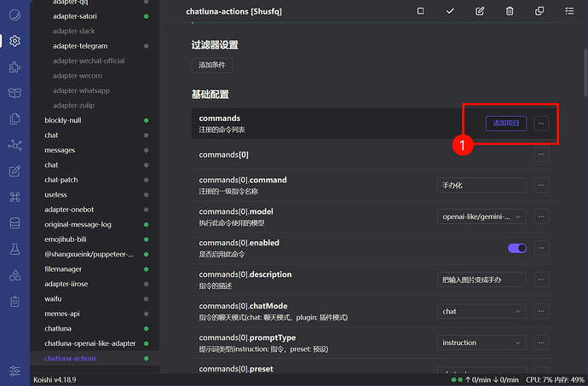Expand the promptType dropdown showing instruction
This screenshot has height=386, width=588.
point(481,343)
